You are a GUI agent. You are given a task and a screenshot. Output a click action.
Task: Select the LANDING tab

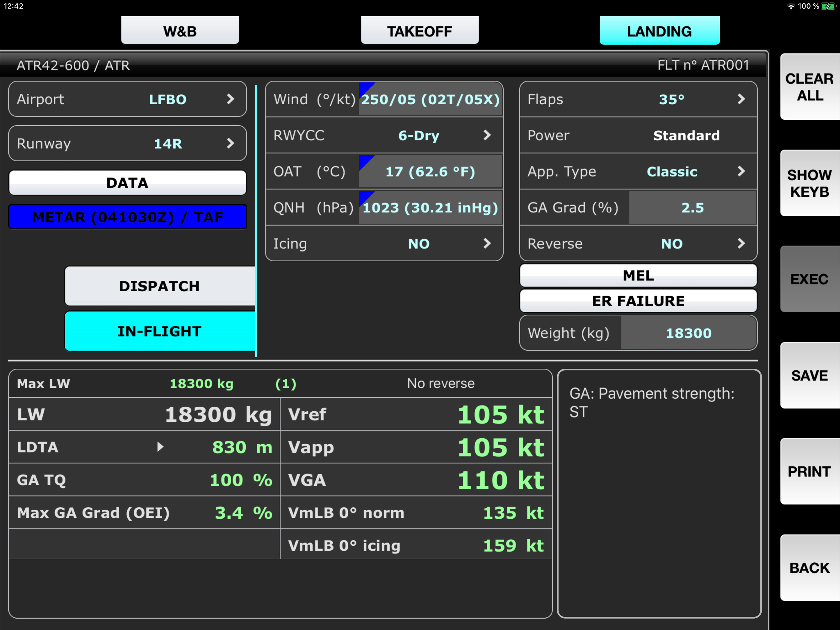tap(659, 30)
